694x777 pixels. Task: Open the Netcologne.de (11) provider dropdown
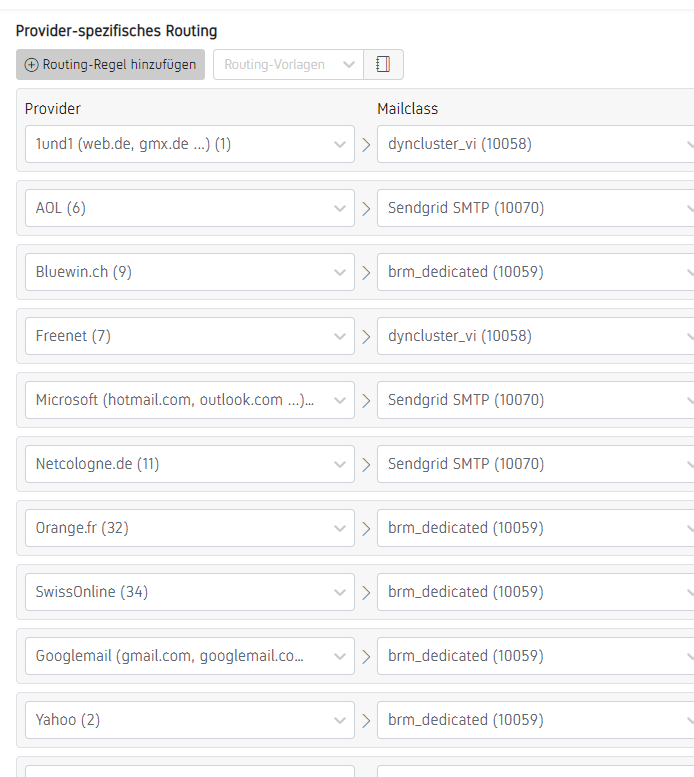(x=189, y=464)
